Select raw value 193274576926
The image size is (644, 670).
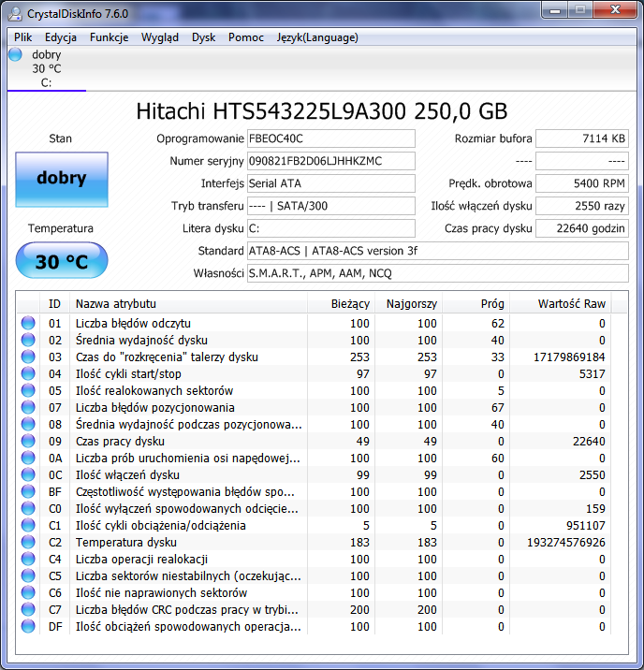coord(566,543)
